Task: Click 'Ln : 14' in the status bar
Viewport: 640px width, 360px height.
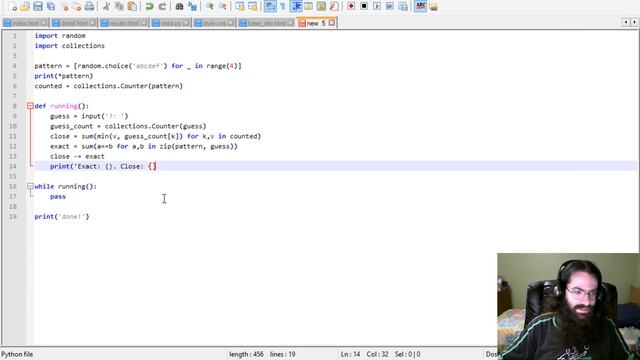Action: point(351,354)
